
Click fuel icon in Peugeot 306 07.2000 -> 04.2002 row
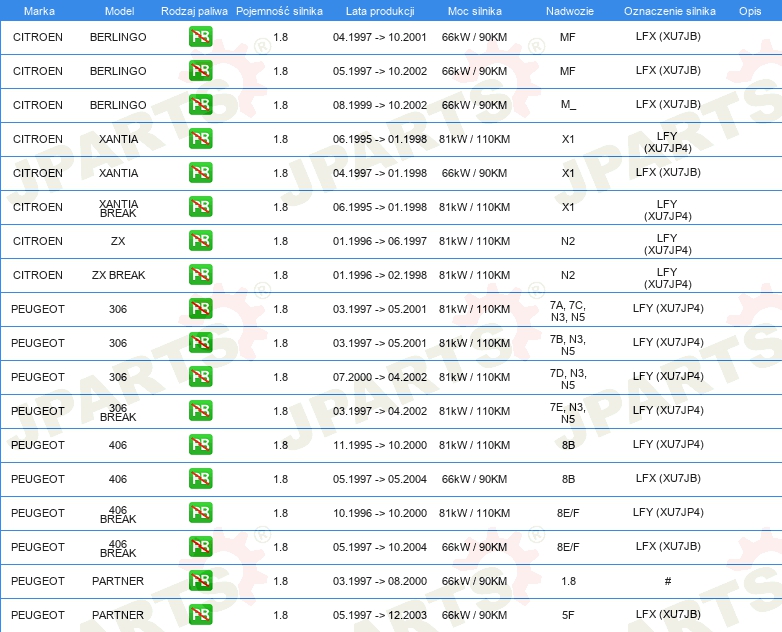[200, 376]
